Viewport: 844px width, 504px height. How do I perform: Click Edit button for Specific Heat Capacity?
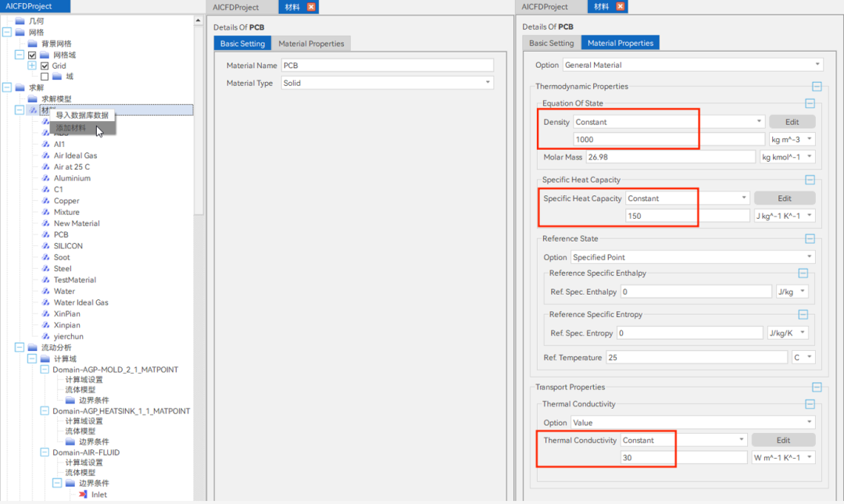[x=785, y=198]
